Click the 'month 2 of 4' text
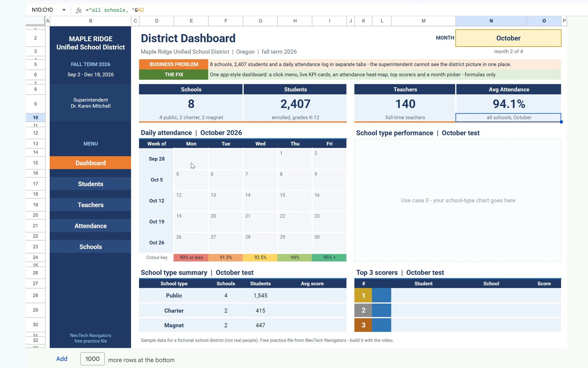This screenshot has height=368, width=588. (508, 52)
